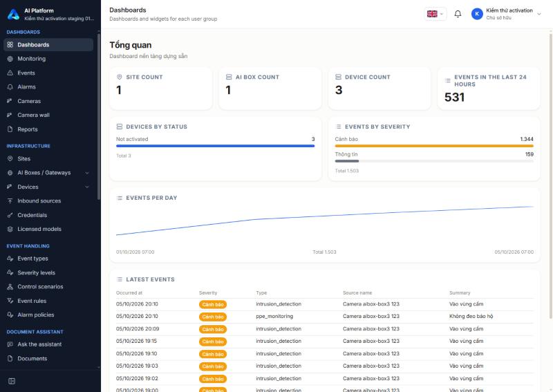Click the Tổng quan dashboard title
Screen dimensions: 553x392
click(131, 45)
